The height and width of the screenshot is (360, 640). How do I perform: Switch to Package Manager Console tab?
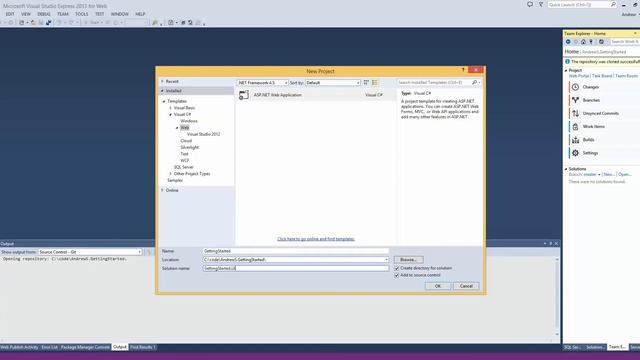tap(85, 347)
